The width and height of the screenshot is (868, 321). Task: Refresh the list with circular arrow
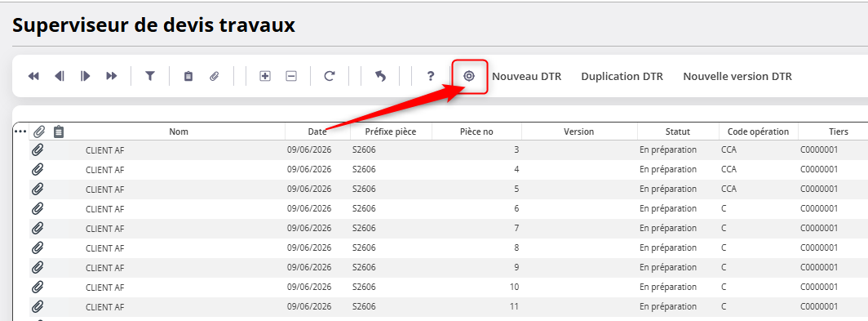(330, 77)
